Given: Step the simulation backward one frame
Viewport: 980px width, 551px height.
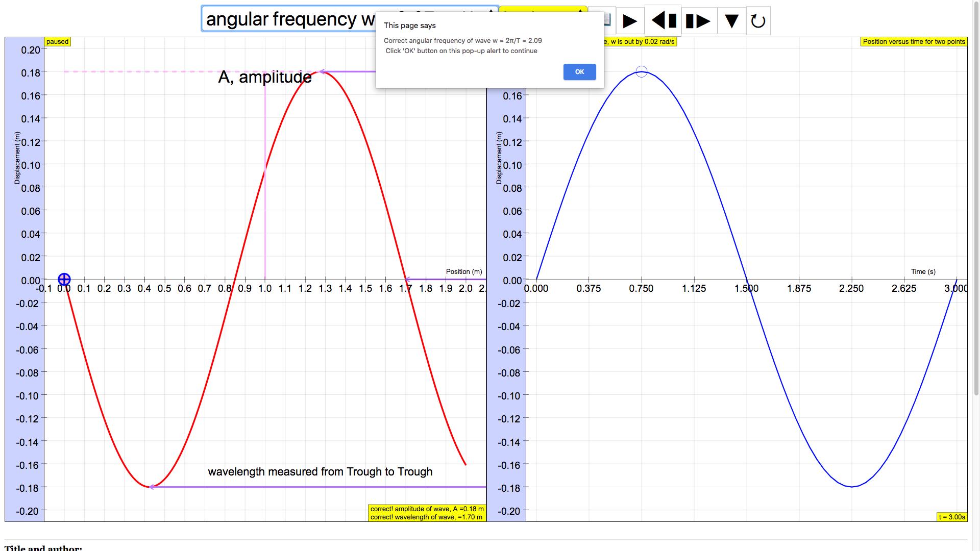Looking at the screenshot, I should tap(664, 20).
